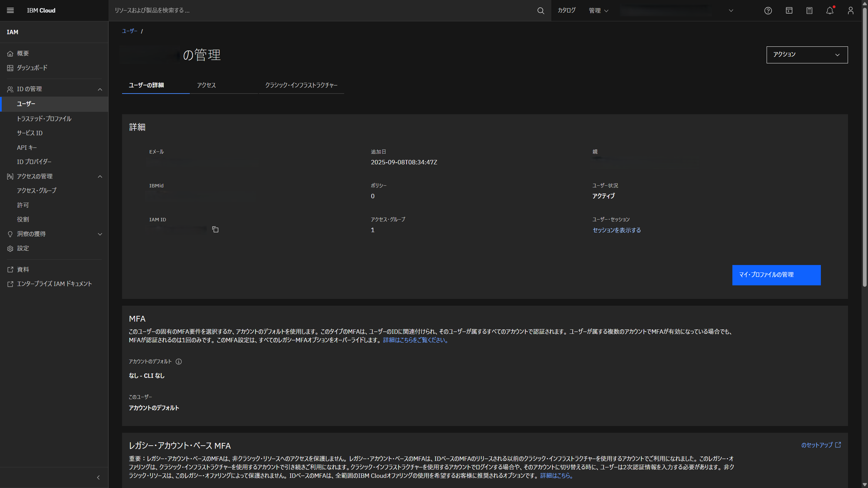The image size is (868, 488).
Task: Expand the 洞察の獲得 section
Action: click(99, 234)
